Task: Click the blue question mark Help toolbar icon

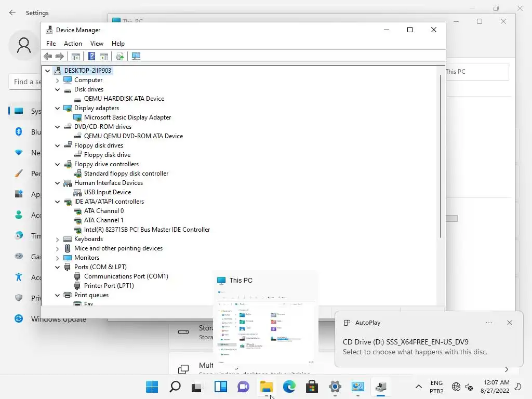Action: click(91, 56)
